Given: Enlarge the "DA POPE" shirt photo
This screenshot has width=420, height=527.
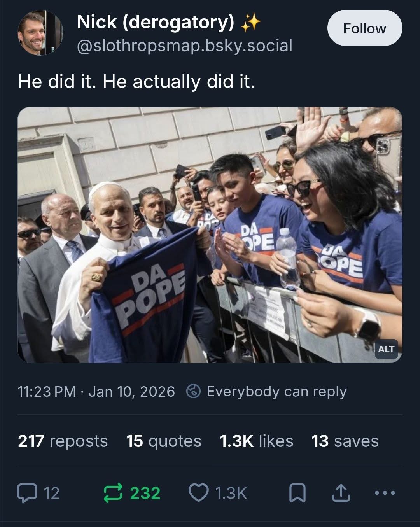Looking at the screenshot, I should [210, 235].
